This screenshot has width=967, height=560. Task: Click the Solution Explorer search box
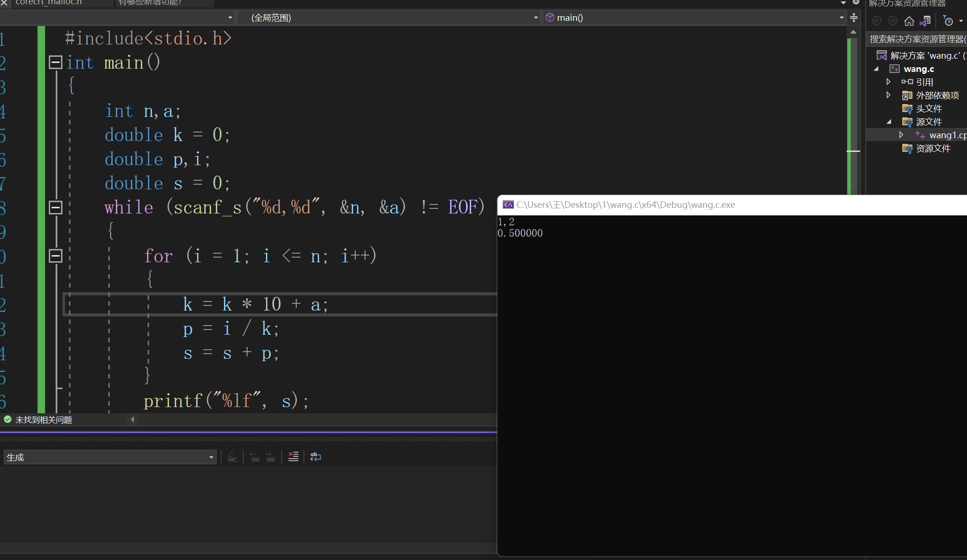[x=916, y=39]
